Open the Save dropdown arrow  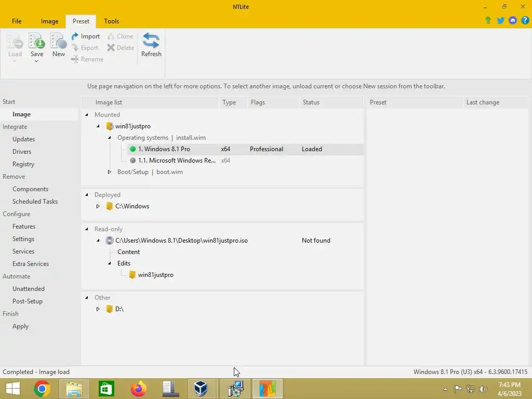[x=36, y=61]
